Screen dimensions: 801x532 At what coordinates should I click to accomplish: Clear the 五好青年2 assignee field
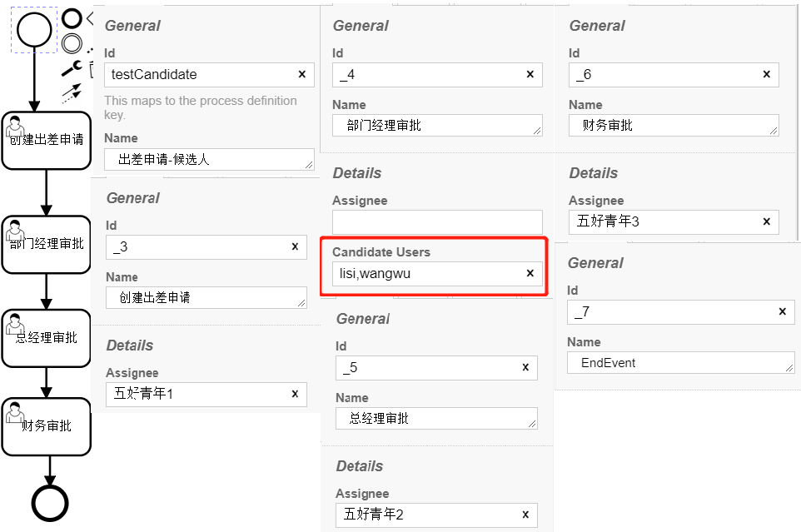(525, 515)
